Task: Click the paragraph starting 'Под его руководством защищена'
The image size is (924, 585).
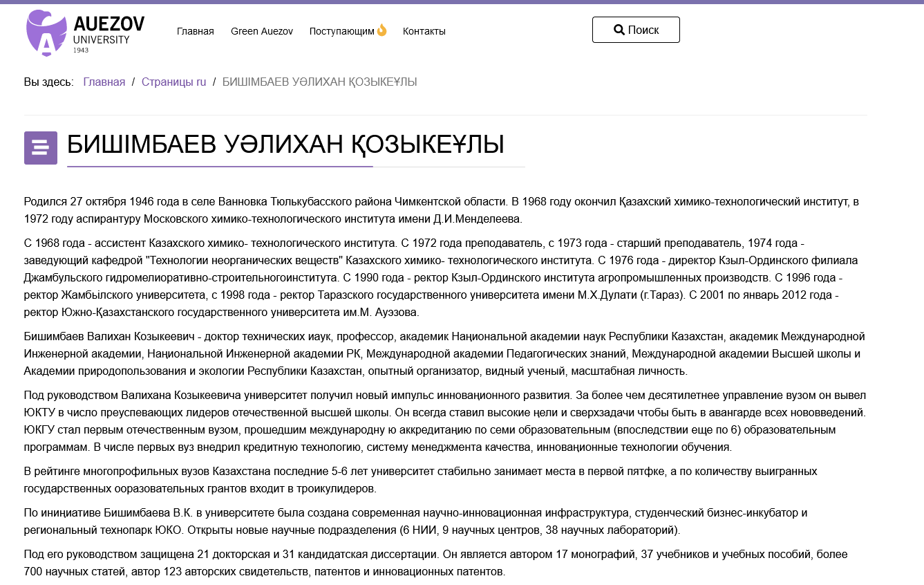Action: 435,563
